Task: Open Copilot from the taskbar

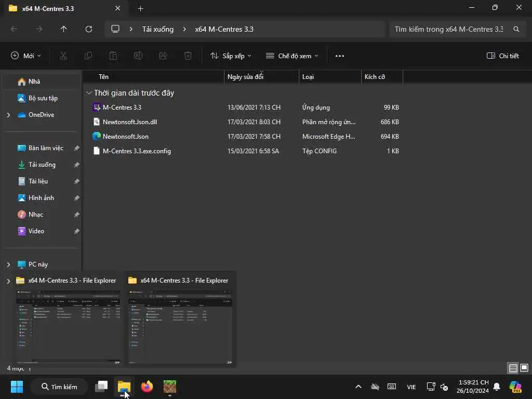Action: 515,387
